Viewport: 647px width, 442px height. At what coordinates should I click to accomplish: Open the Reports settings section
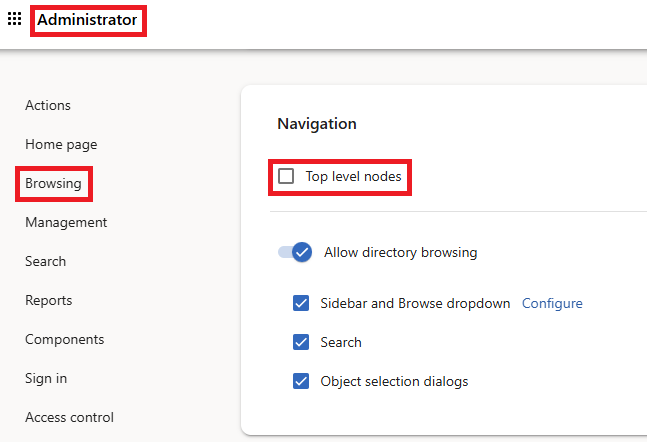(49, 300)
